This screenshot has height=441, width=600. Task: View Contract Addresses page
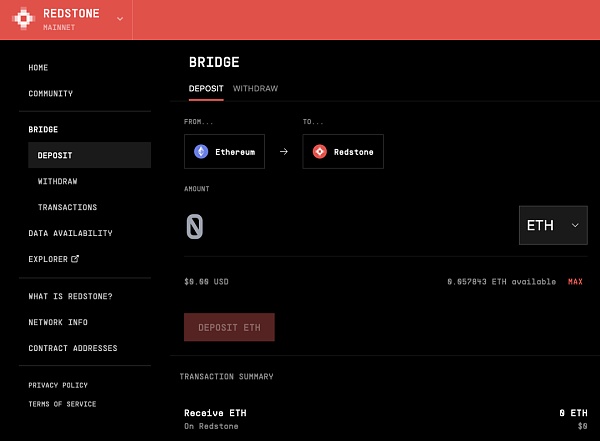coord(72,348)
